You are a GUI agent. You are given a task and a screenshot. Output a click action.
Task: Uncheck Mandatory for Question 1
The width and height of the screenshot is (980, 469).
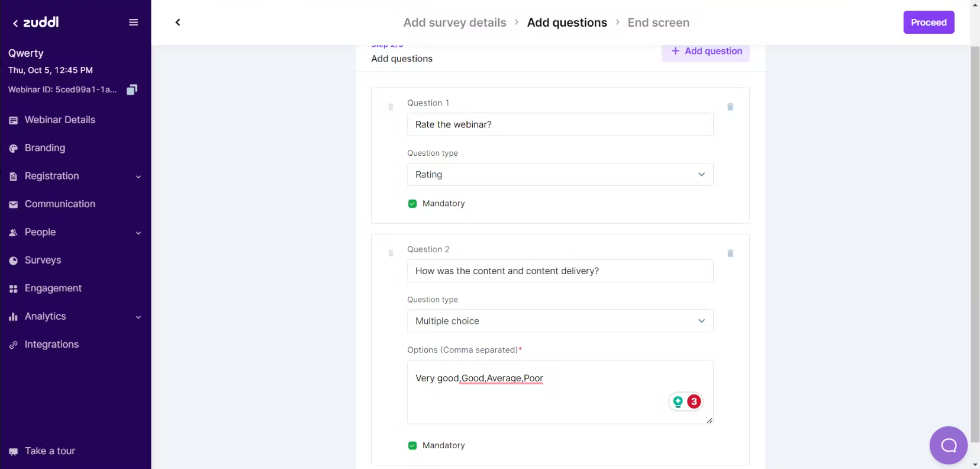(x=412, y=204)
